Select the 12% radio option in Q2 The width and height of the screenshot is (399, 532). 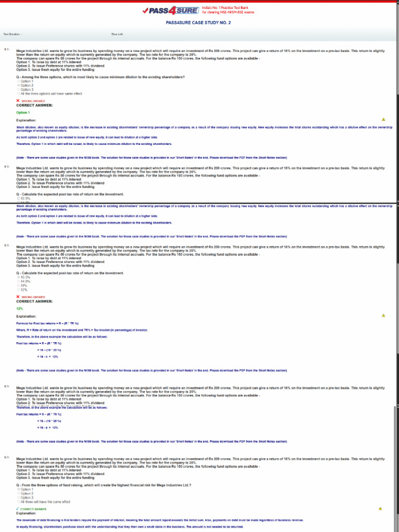[18, 290]
